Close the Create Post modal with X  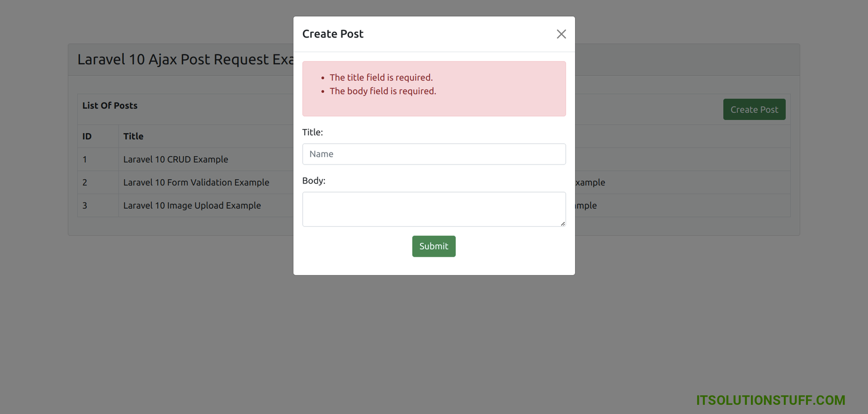tap(561, 34)
